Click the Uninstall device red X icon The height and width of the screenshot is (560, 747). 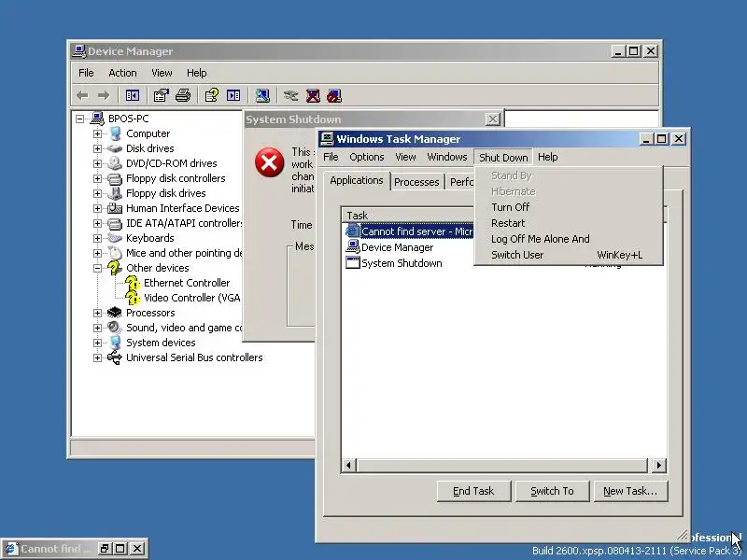point(313,96)
